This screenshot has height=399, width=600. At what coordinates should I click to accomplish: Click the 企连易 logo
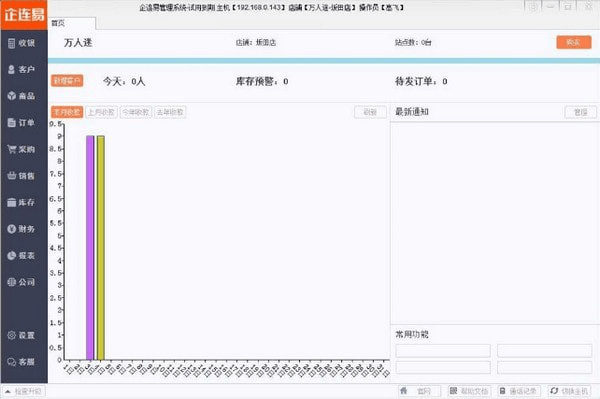point(24,15)
